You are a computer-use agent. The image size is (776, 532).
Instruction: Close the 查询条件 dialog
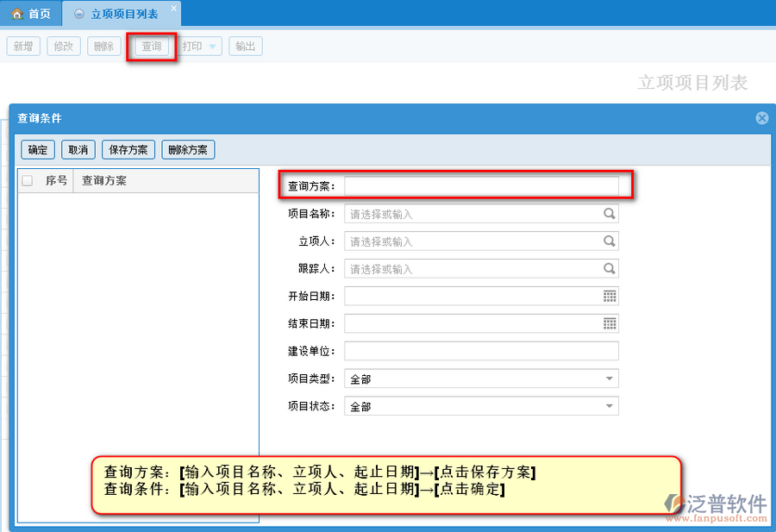(762, 118)
